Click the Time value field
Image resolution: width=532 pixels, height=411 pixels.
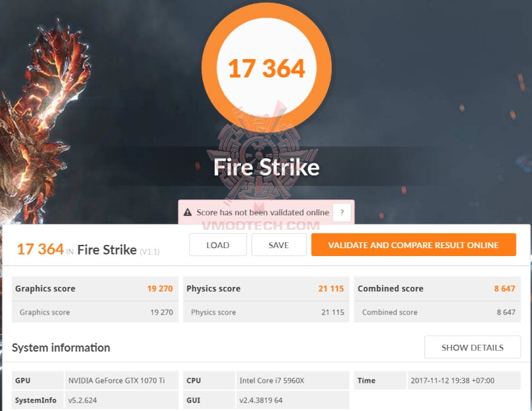[464, 381]
